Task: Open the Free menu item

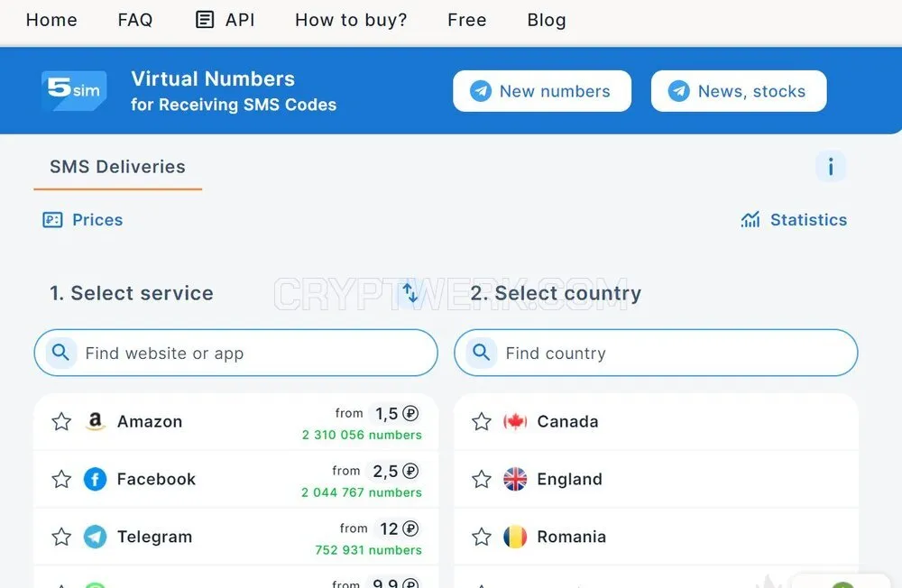Action: [467, 20]
